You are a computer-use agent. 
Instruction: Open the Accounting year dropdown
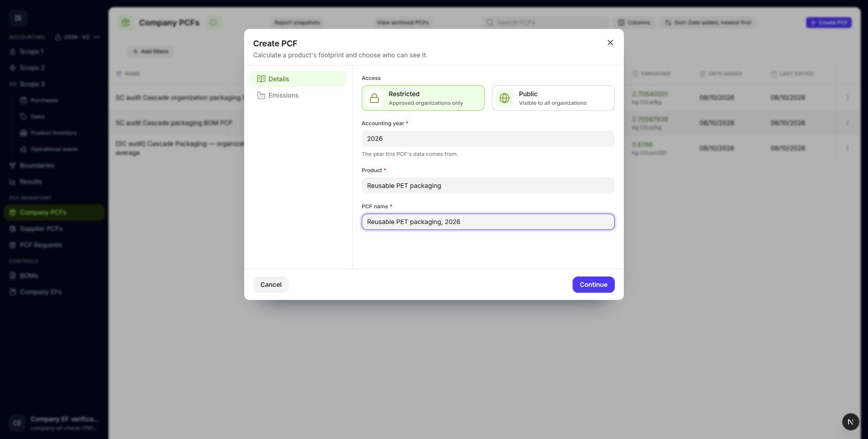pos(488,139)
